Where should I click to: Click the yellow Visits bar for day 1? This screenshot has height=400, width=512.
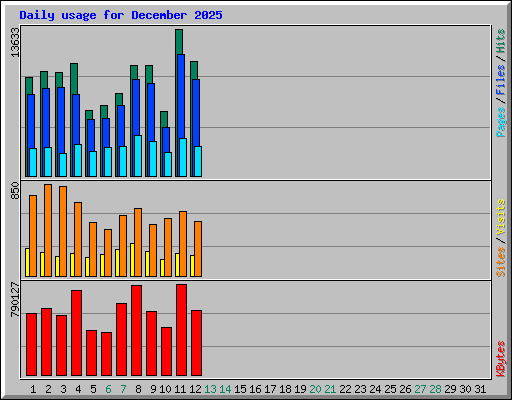[x=27, y=262]
